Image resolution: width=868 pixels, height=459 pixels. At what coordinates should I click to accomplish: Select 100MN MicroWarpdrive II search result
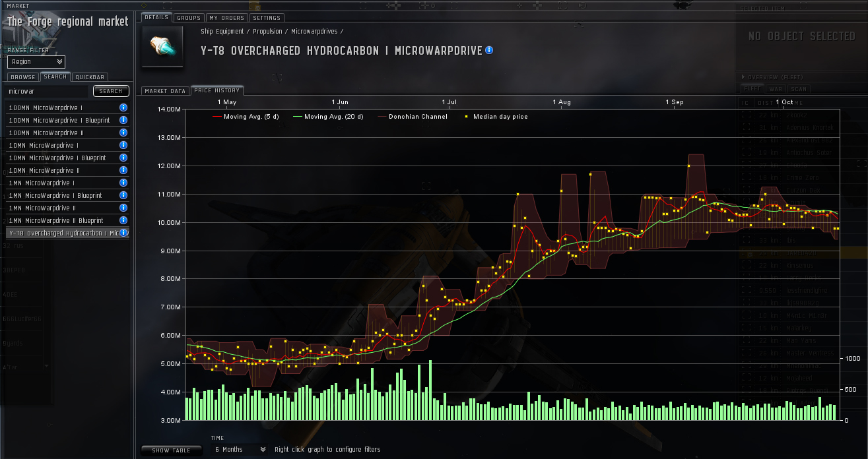click(x=67, y=133)
